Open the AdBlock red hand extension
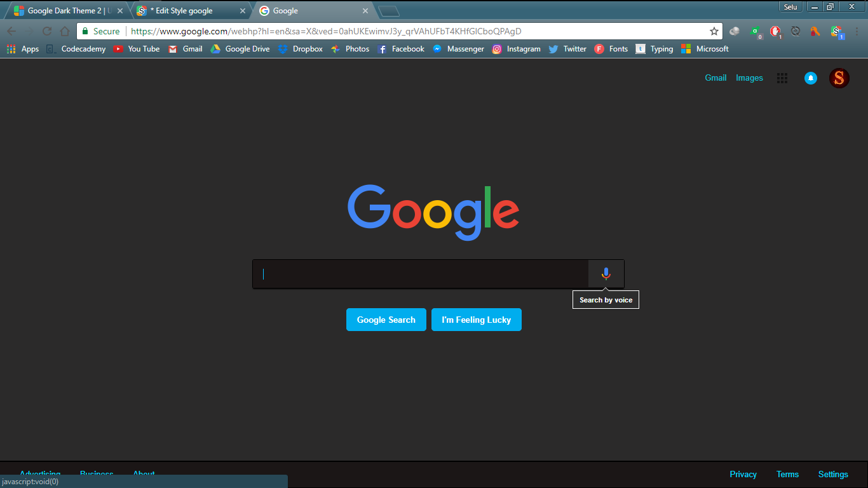Viewport: 868px width, 488px height. tap(775, 31)
